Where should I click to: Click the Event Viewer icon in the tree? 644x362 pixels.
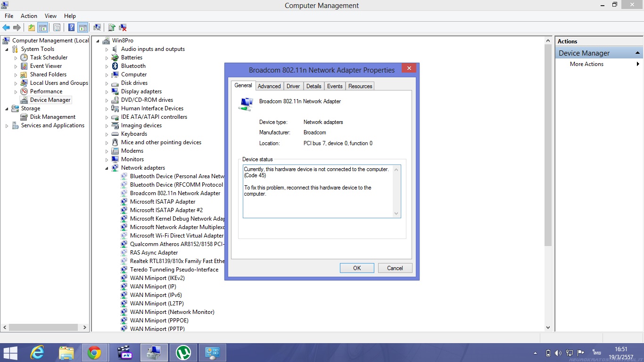coord(24,66)
